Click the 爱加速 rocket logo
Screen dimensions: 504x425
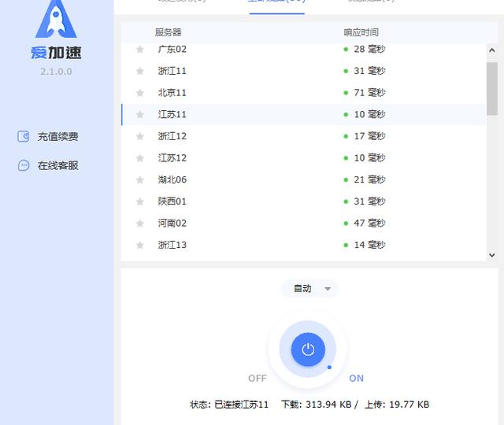point(56,20)
